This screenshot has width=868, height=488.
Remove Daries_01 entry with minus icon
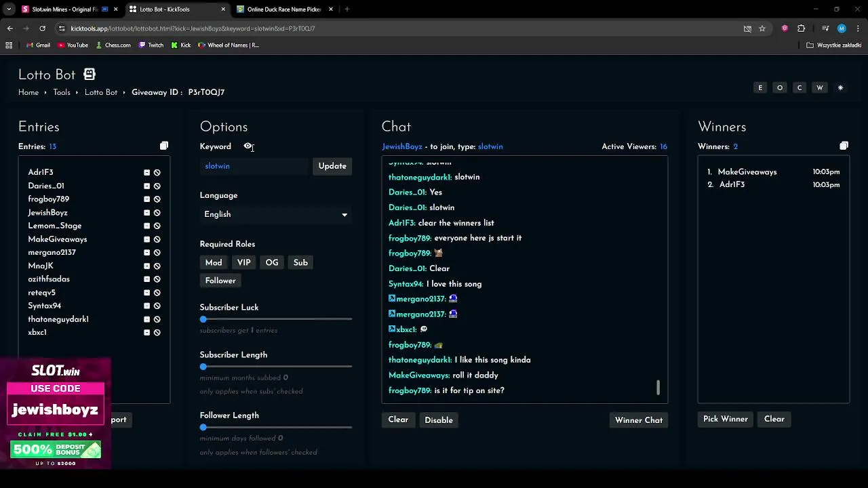point(146,186)
